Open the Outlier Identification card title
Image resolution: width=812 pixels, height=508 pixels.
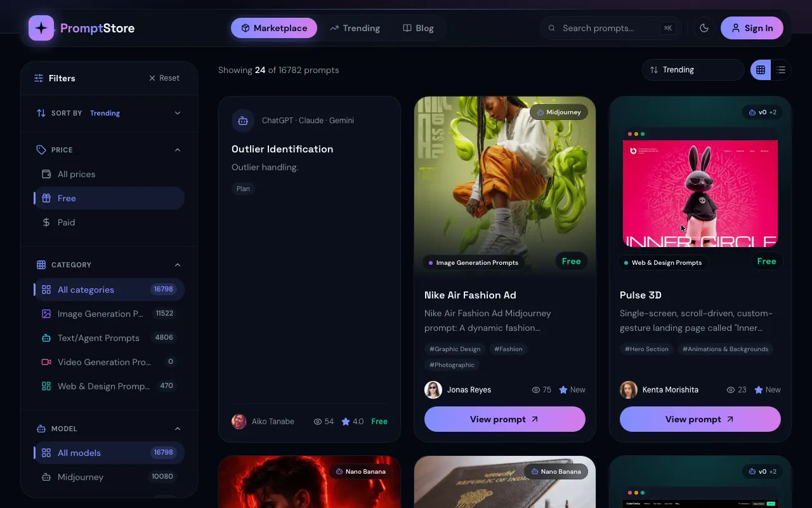coord(282,149)
